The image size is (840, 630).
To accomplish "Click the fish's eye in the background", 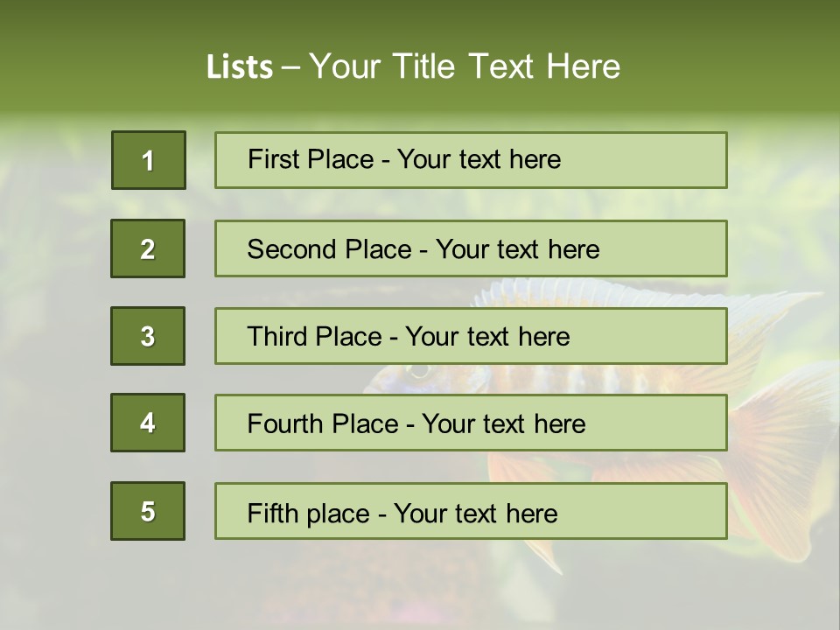I will coord(419,372).
